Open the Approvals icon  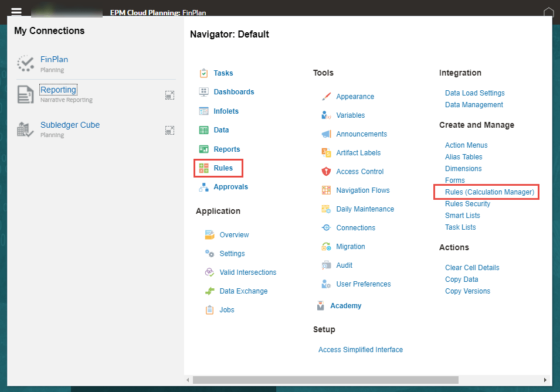pyautogui.click(x=203, y=187)
